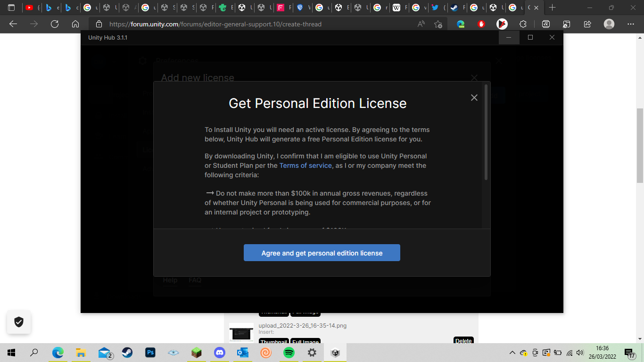Viewport: 644px width, 362px height.
Task: Open Discord from the taskbar
Action: coord(220,353)
